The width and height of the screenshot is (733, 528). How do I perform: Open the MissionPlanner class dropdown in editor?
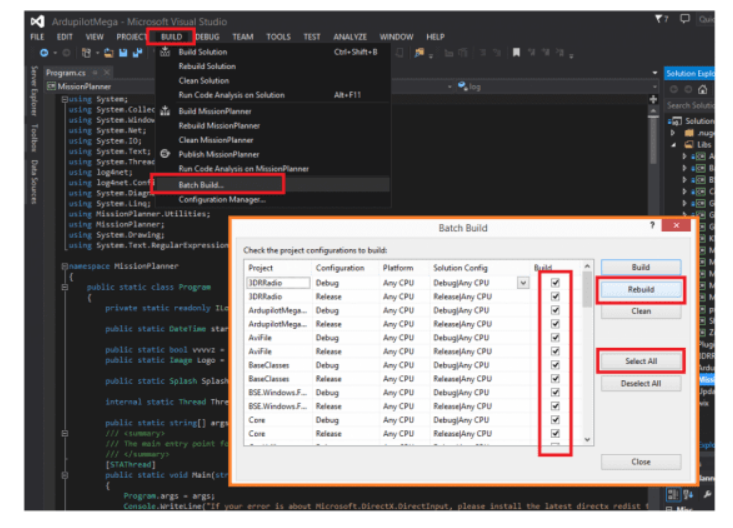click(x=449, y=87)
